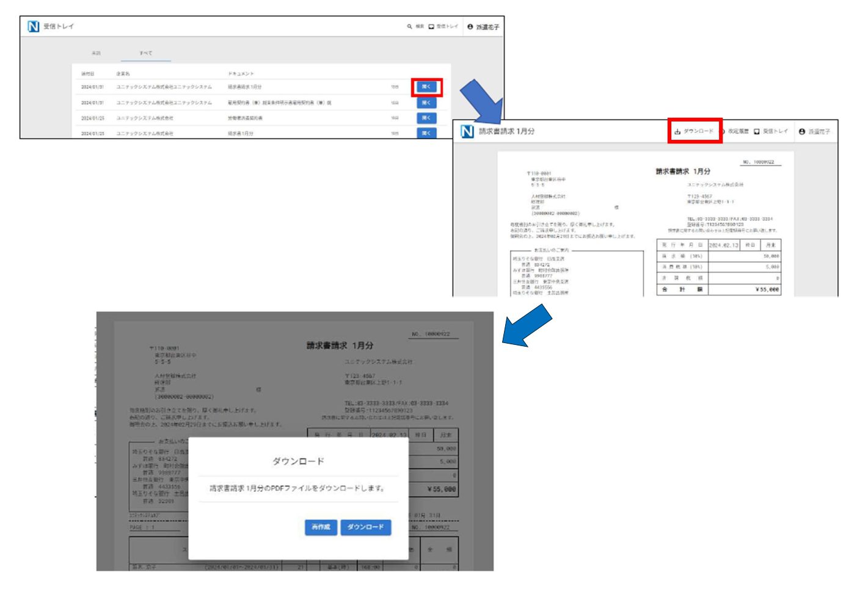Open the first row 請求書請求 1月分 with 開く

[x=426, y=87]
